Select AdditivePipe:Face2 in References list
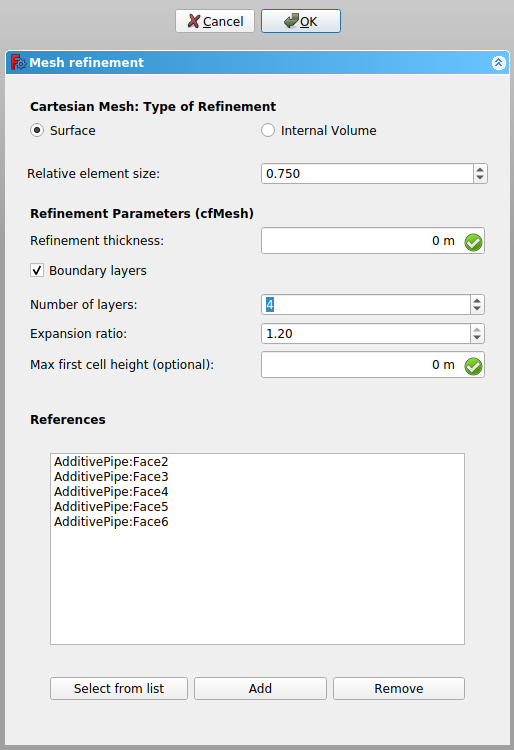This screenshot has width=514, height=750. (111, 462)
